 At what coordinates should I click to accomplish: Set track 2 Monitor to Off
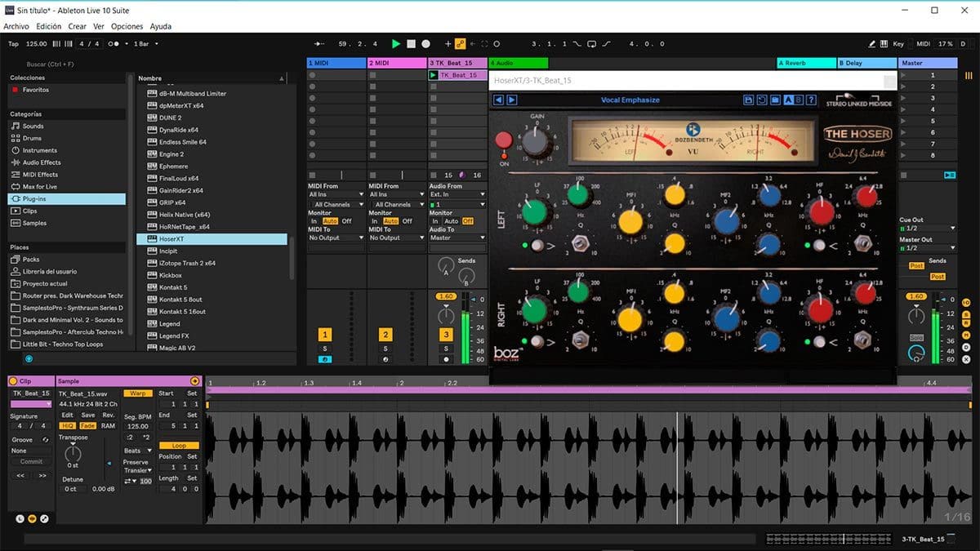tap(408, 221)
